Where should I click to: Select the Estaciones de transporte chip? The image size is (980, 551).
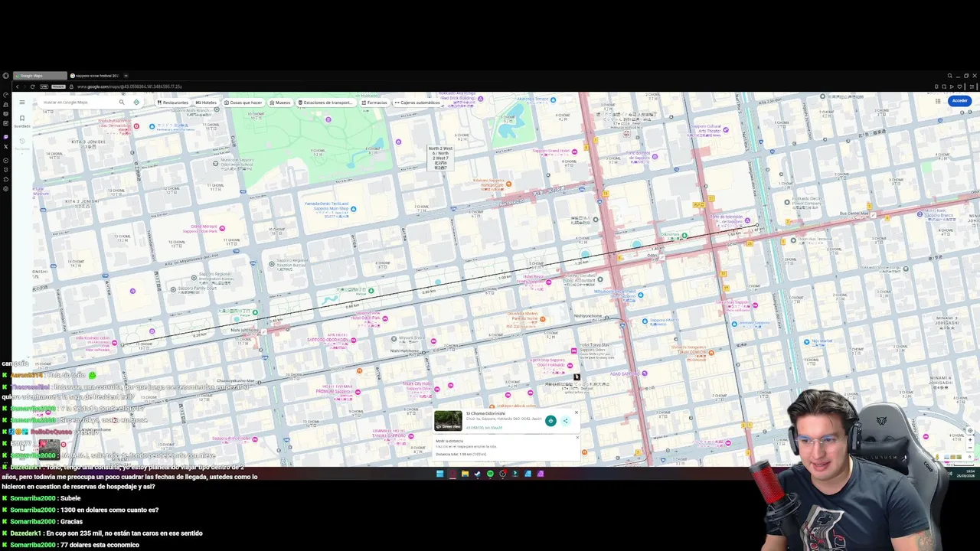325,103
